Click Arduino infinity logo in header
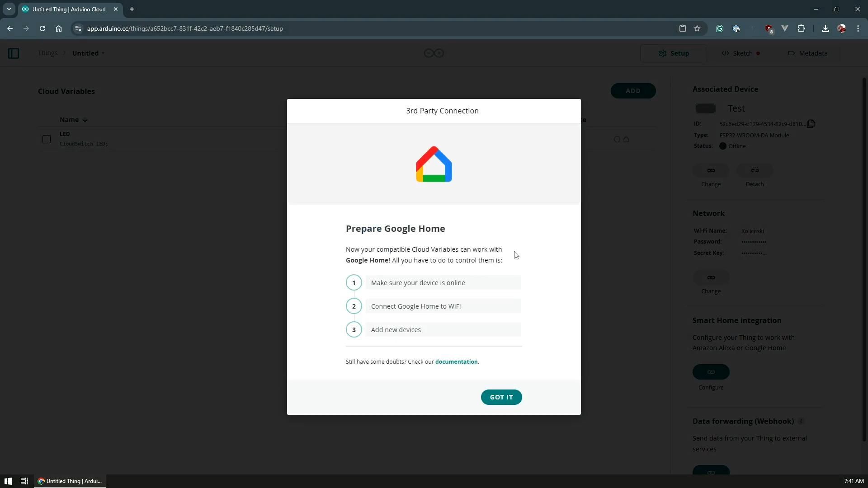Viewport: 868px width, 488px height. click(434, 53)
